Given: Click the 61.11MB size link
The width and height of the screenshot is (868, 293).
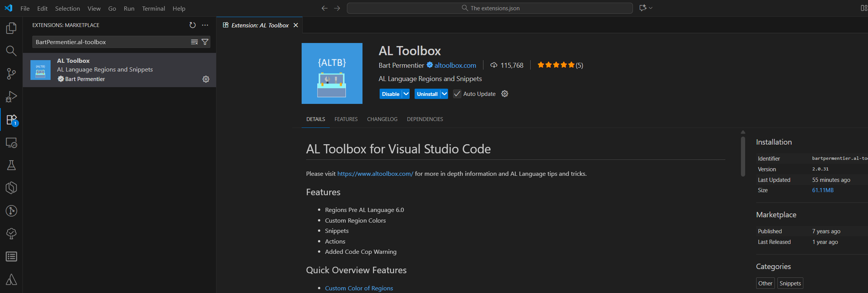Looking at the screenshot, I should (x=823, y=190).
